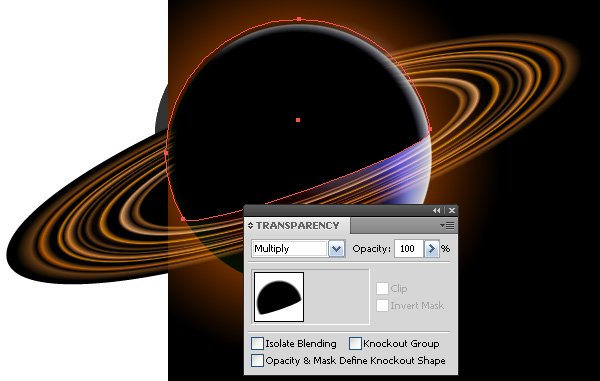The height and width of the screenshot is (381, 600).
Task: Check Opacity & Mask Define Knockout Shape
Action: click(257, 360)
